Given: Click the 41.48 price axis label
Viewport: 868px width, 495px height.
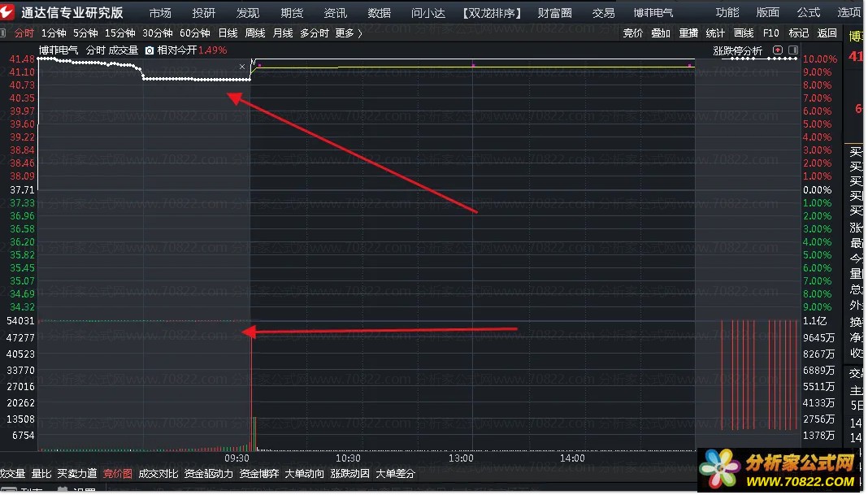Looking at the screenshot, I should tap(22, 59).
